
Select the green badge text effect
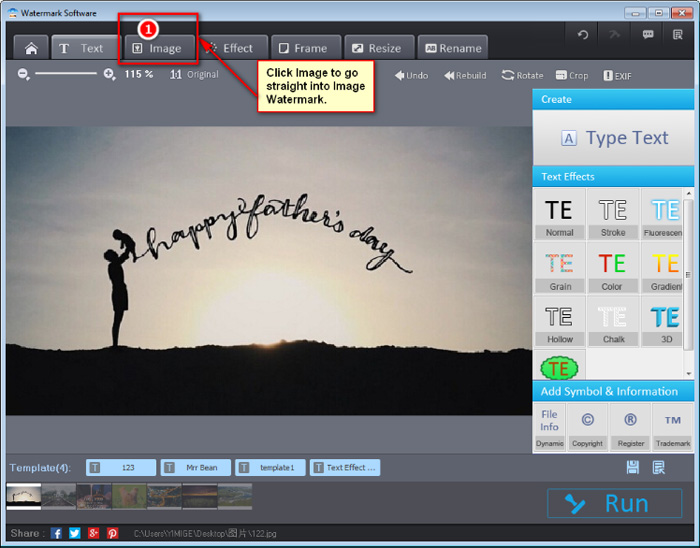(559, 365)
